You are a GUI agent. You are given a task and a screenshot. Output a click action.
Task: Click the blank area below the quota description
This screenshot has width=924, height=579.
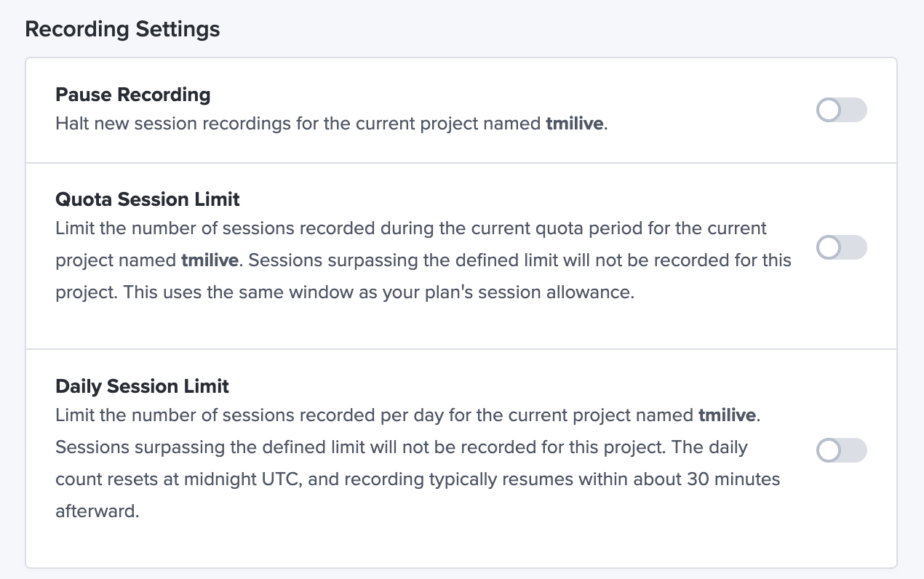click(x=461, y=326)
